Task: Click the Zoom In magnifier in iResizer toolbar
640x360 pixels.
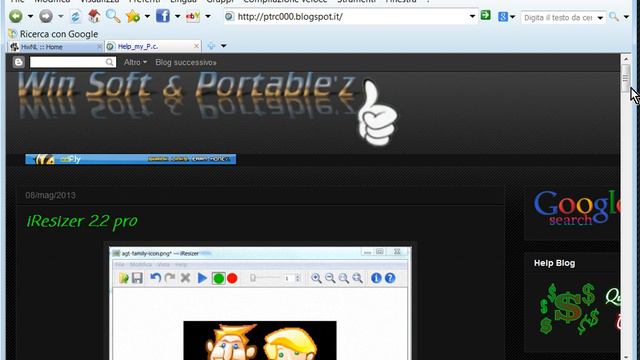Action: pos(316,278)
